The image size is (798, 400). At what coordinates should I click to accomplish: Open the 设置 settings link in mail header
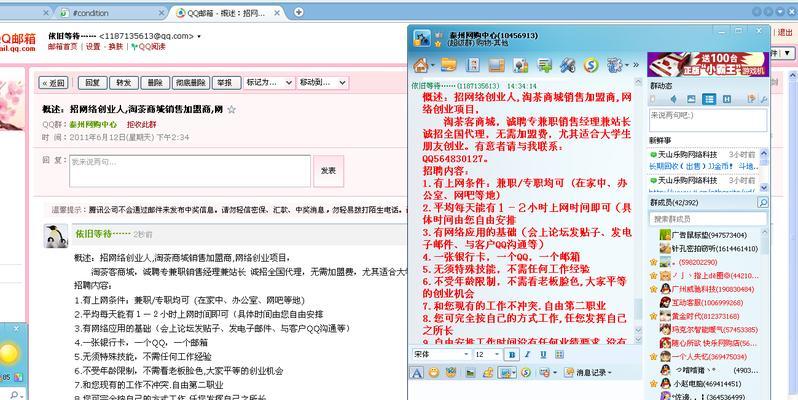[x=93, y=46]
